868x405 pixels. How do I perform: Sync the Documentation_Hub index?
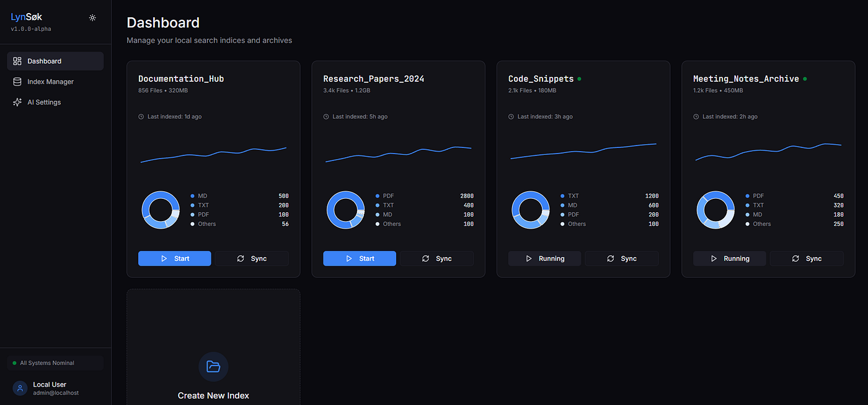click(x=252, y=258)
